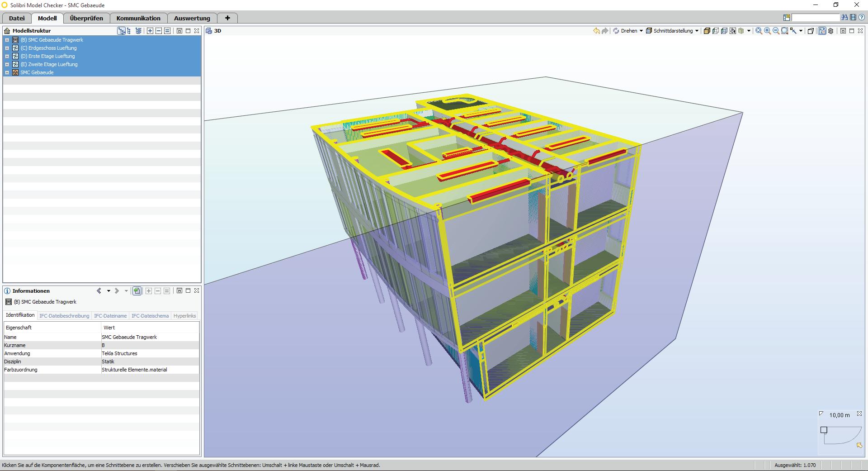Screen dimensions: 868x471
Task: Click the perspective cube icon in 3D toolbar
Action: [811, 31]
